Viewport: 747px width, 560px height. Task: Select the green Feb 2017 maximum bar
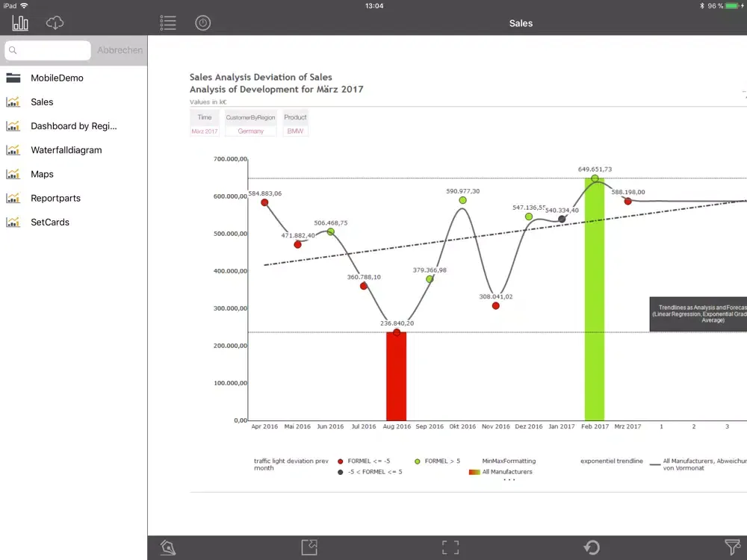[595, 299]
